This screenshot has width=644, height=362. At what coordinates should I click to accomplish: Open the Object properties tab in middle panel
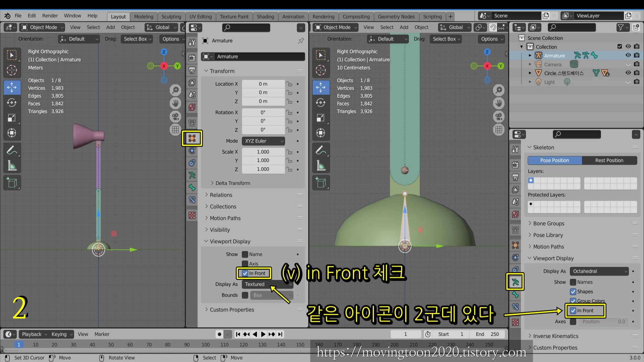(192, 138)
